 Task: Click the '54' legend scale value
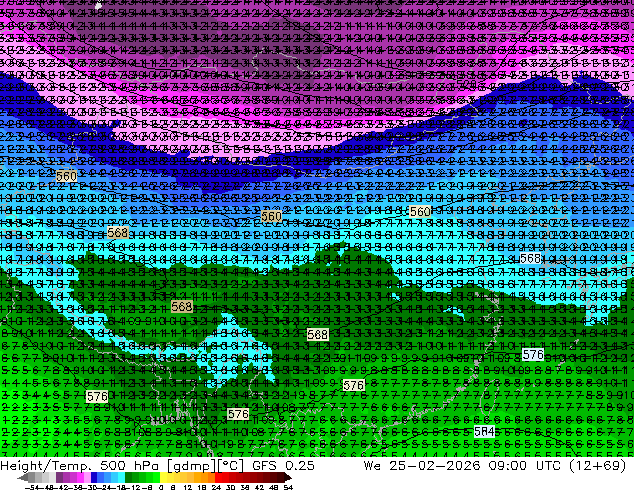tap(288, 487)
